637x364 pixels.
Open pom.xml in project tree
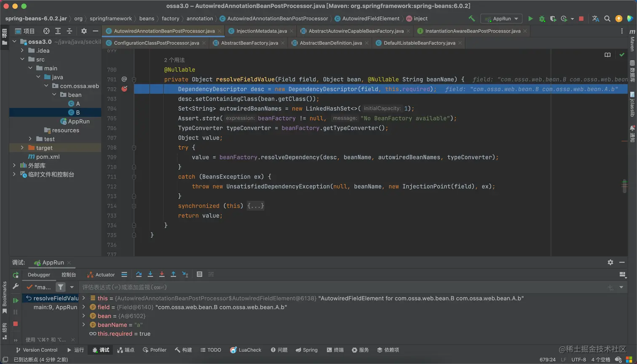pos(44,157)
